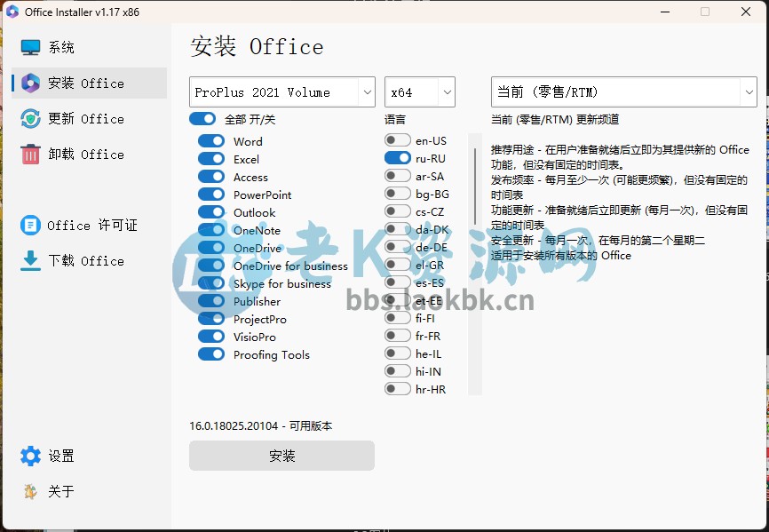Image resolution: width=769 pixels, height=532 pixels.
Task: Open the ProPlus 2021 Volume edition dropdown
Action: (x=282, y=91)
